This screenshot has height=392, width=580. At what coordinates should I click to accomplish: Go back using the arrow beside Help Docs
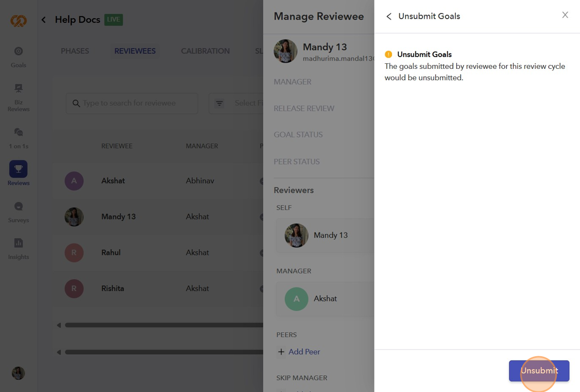click(44, 20)
